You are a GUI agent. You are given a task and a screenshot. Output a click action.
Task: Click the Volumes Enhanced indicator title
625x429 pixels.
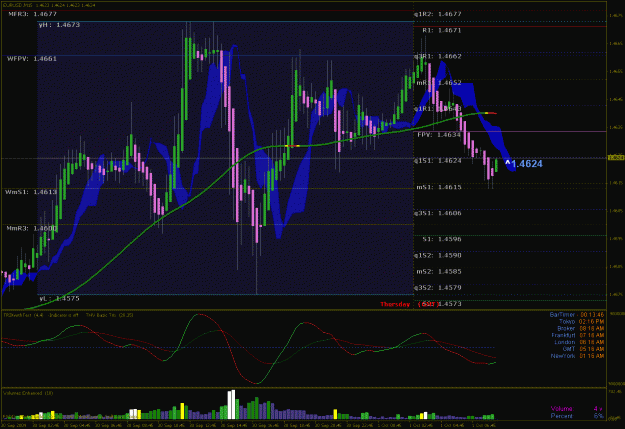[x=28, y=393]
